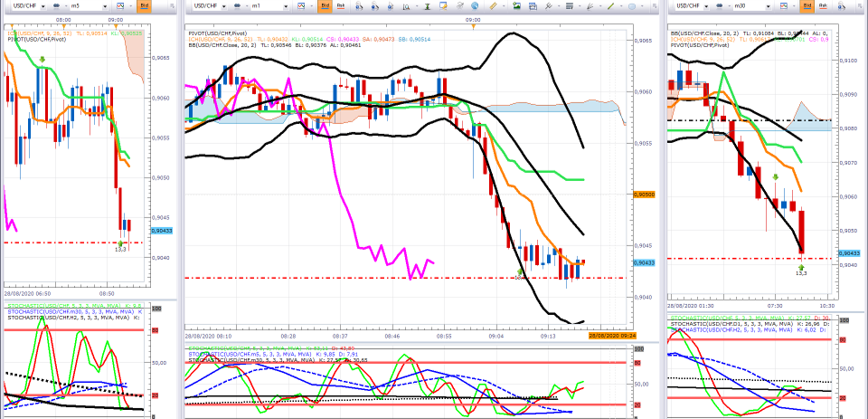Click the blue 0,90433 price label on the m1 axis
Viewport: 868px width, 419px height.
(644, 262)
